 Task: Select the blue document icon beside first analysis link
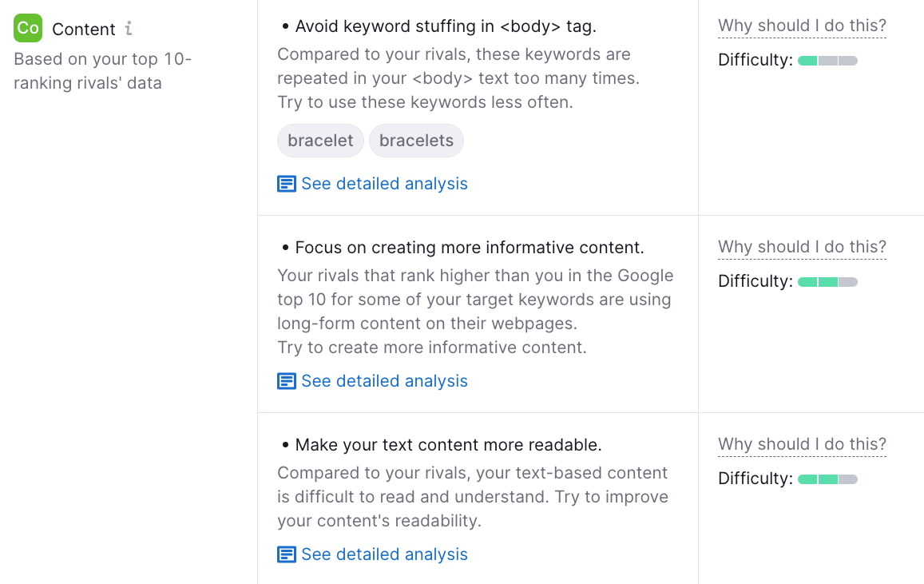pos(286,183)
